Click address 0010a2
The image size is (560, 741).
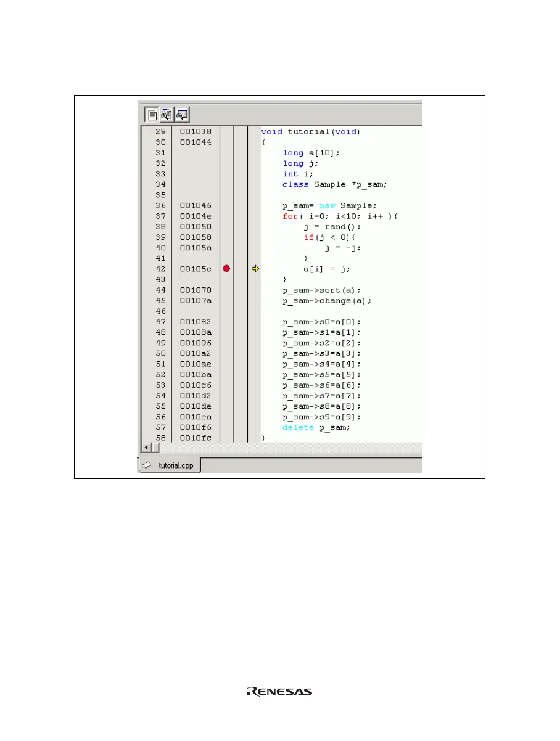[x=196, y=354]
